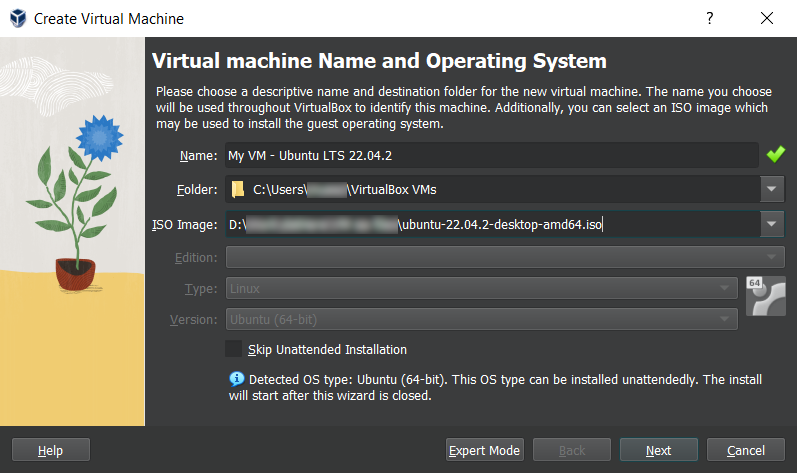The image size is (797, 473).
Task: Click the yellow folder icon in Folder field
Action: coord(237,189)
